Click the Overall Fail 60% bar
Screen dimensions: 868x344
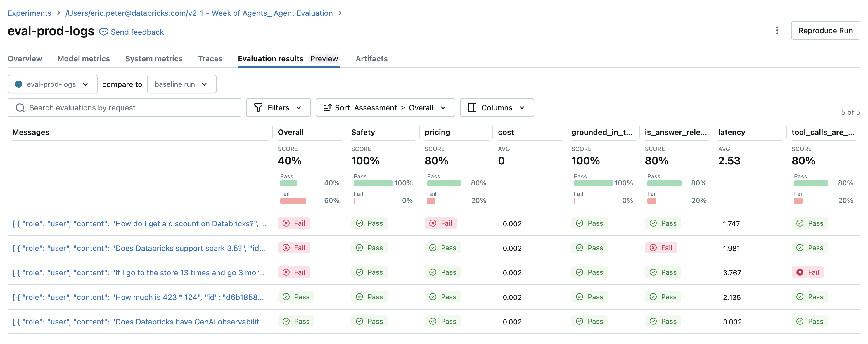293,201
